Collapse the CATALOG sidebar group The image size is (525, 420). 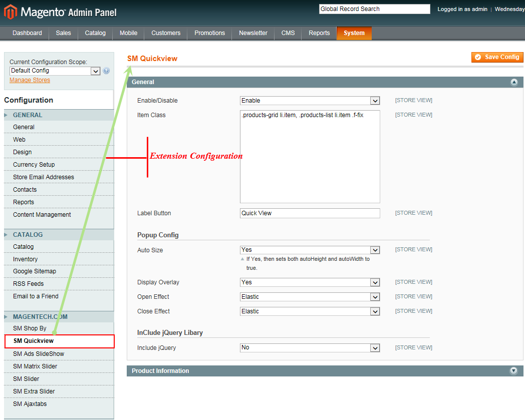(59, 235)
